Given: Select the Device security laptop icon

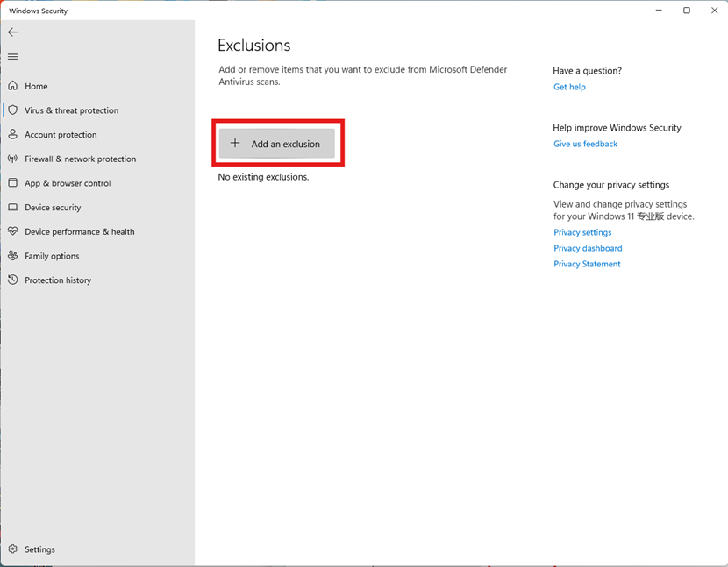Looking at the screenshot, I should (x=13, y=207).
